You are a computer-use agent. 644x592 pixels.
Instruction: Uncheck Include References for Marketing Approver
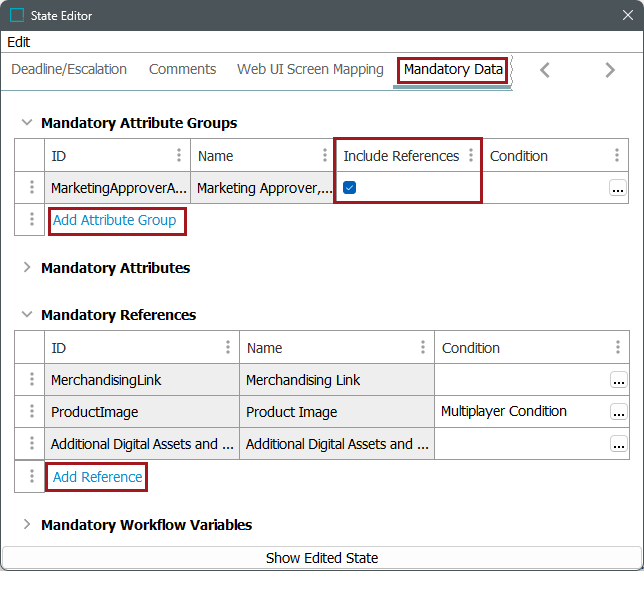point(350,188)
